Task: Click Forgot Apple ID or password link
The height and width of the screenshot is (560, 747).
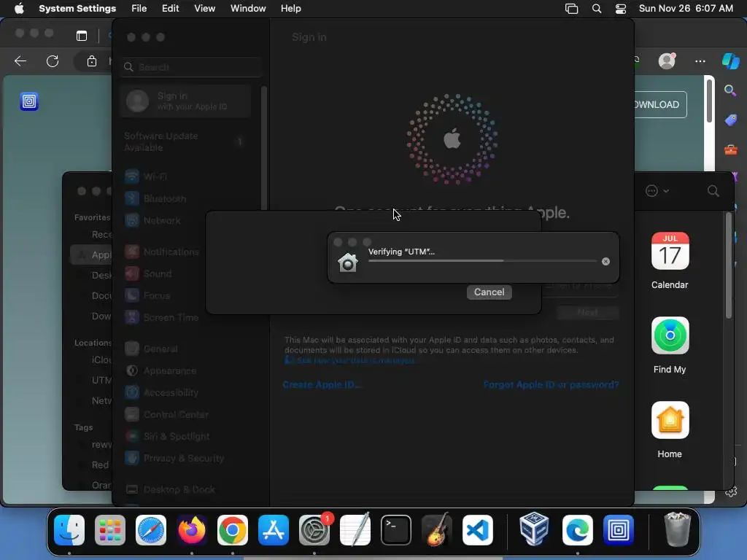Action: pyautogui.click(x=551, y=385)
